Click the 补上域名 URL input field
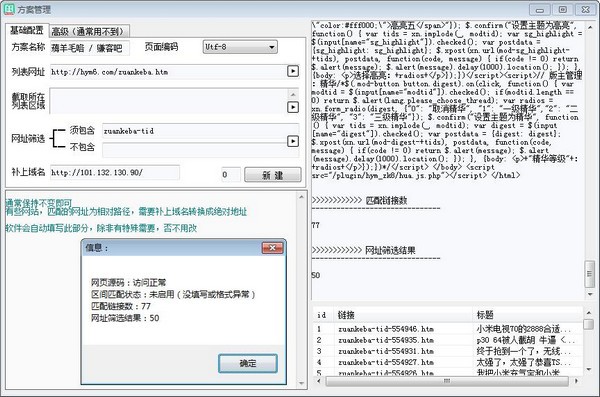The image size is (600, 397). tap(115, 172)
